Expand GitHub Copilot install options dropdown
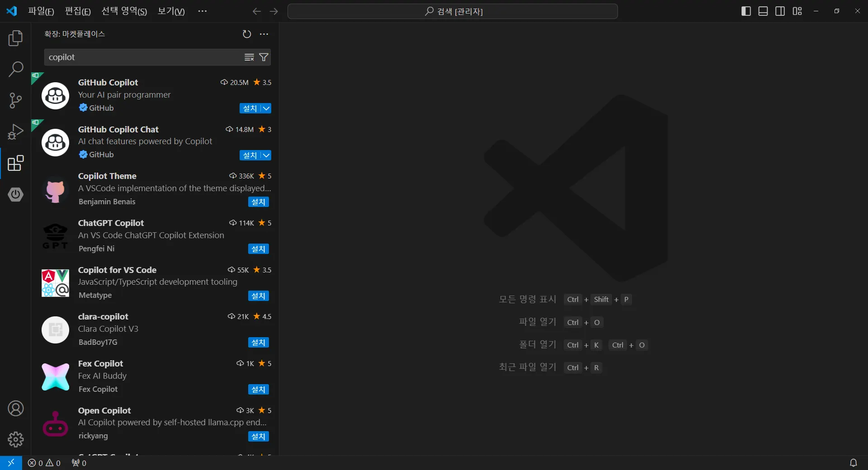This screenshot has height=470, width=868. [x=267, y=108]
